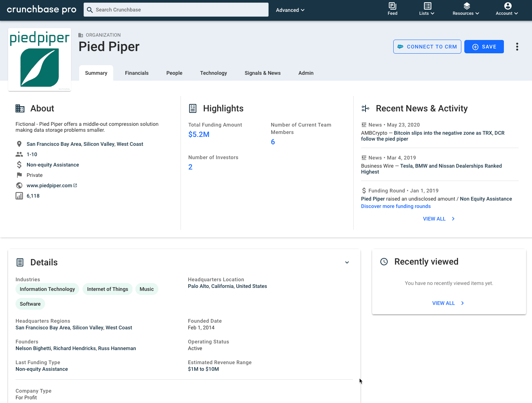
Task: Click the Recent News & Activity icon
Action: (x=366, y=108)
